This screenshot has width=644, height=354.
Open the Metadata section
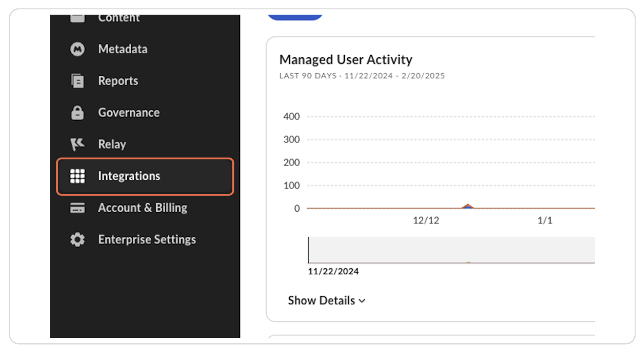pyautogui.click(x=123, y=49)
